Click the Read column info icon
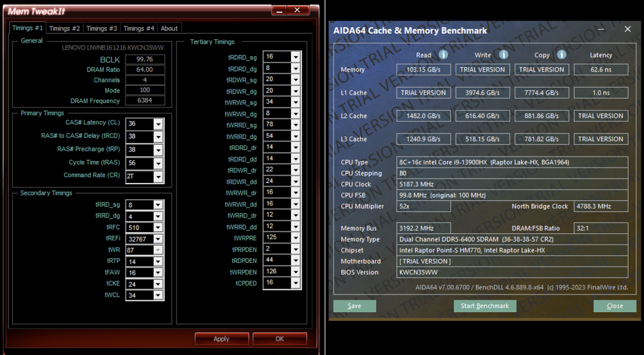The height and width of the screenshot is (355, 644). pos(444,55)
